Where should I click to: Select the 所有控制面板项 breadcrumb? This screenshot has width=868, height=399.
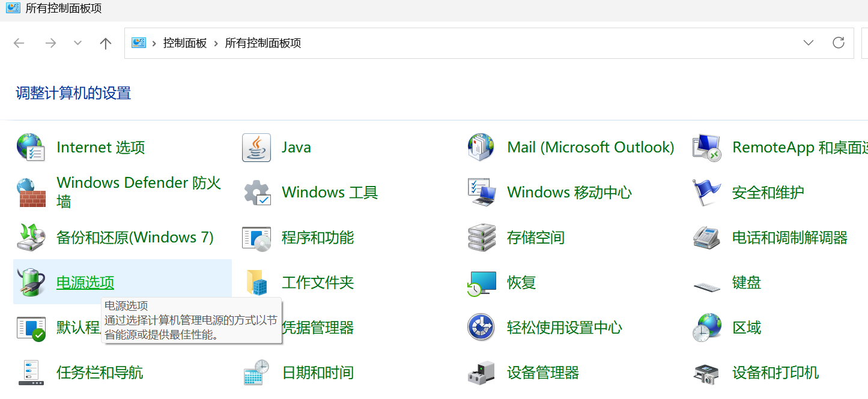(x=263, y=43)
